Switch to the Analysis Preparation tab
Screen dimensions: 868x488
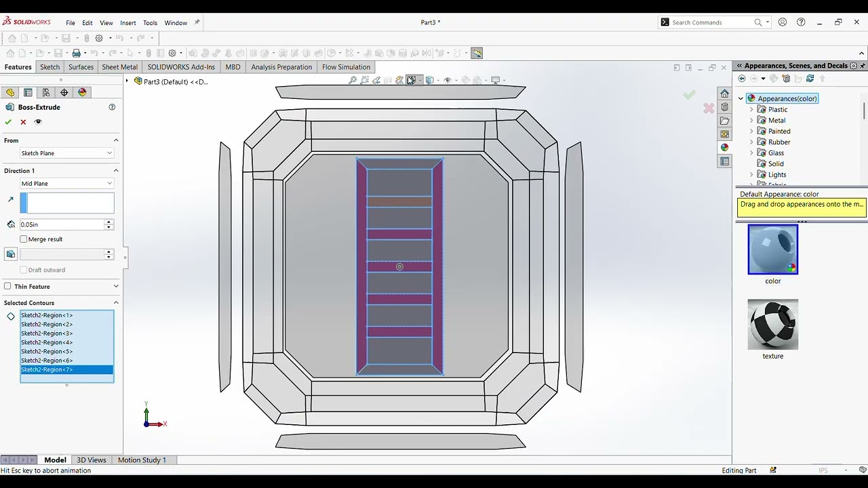coord(281,67)
